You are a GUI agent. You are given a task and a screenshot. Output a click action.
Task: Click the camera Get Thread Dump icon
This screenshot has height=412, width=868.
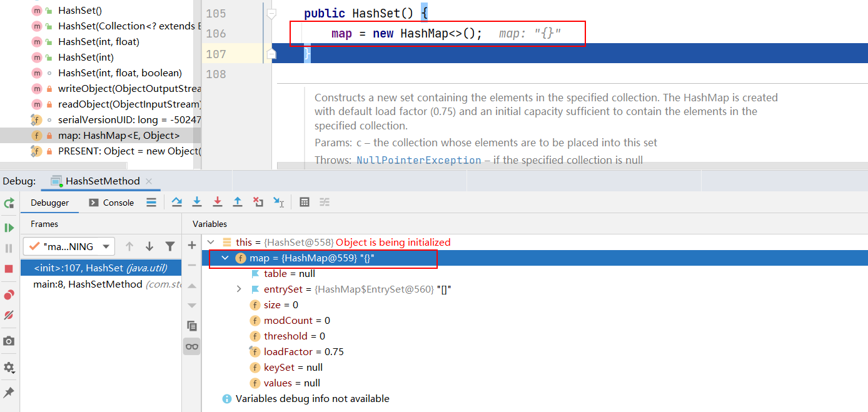[9, 341]
